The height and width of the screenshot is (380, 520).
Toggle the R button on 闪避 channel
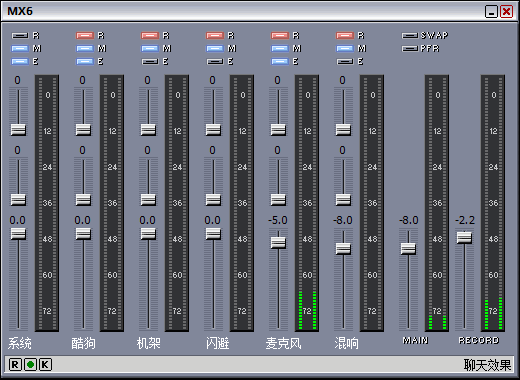215,35
